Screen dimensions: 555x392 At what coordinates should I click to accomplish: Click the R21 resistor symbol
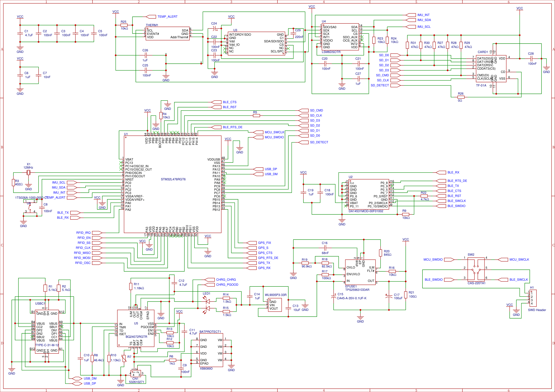[x=406, y=295]
